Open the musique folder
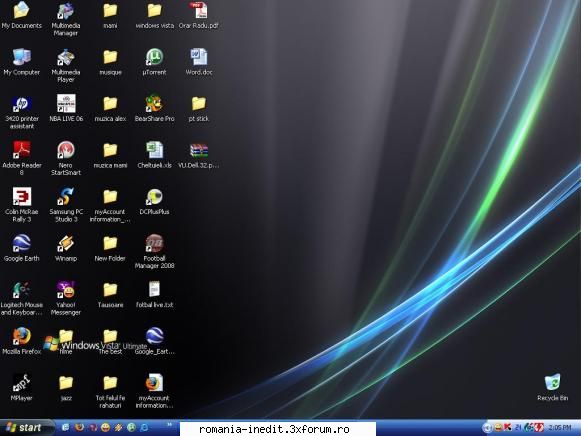 [110, 62]
